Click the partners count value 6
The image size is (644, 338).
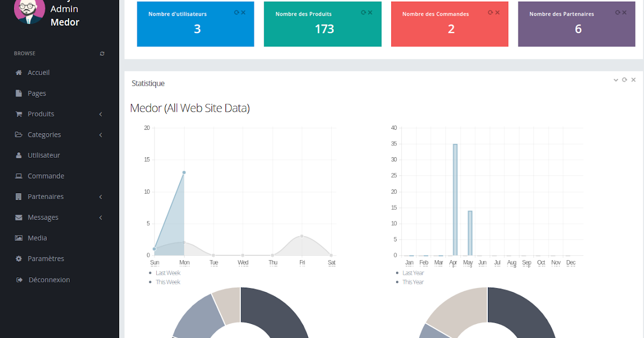[578, 29]
